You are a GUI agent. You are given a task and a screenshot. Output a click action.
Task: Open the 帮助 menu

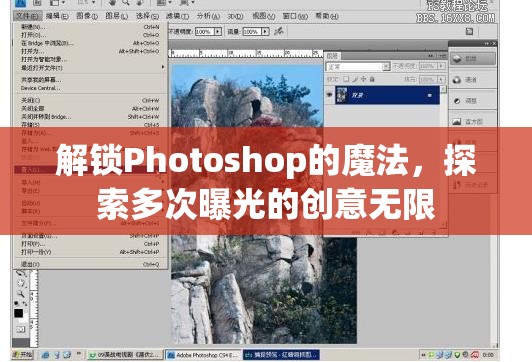tap(326, 16)
